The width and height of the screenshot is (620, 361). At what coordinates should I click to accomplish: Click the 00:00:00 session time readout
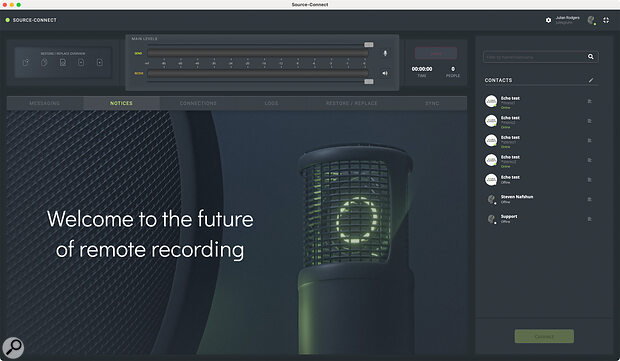point(422,69)
